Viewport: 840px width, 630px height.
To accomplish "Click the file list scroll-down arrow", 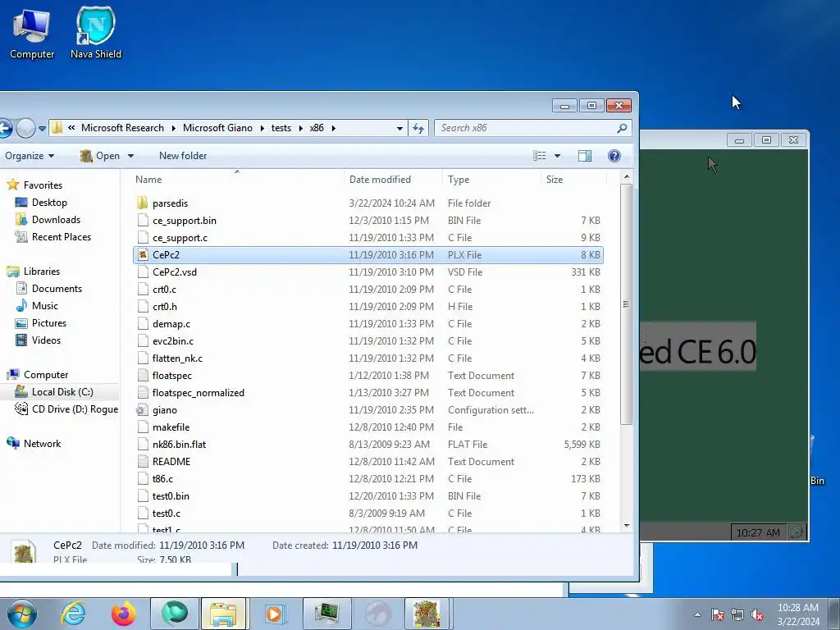I will (627, 526).
